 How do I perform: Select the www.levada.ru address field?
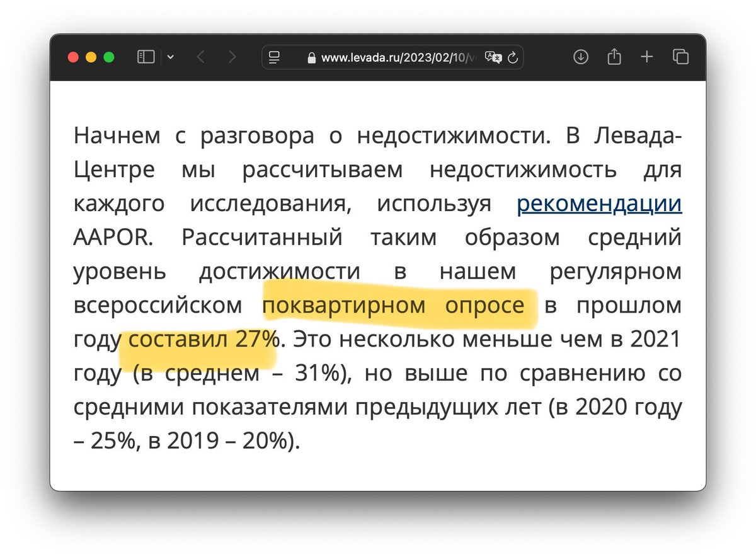[392, 57]
